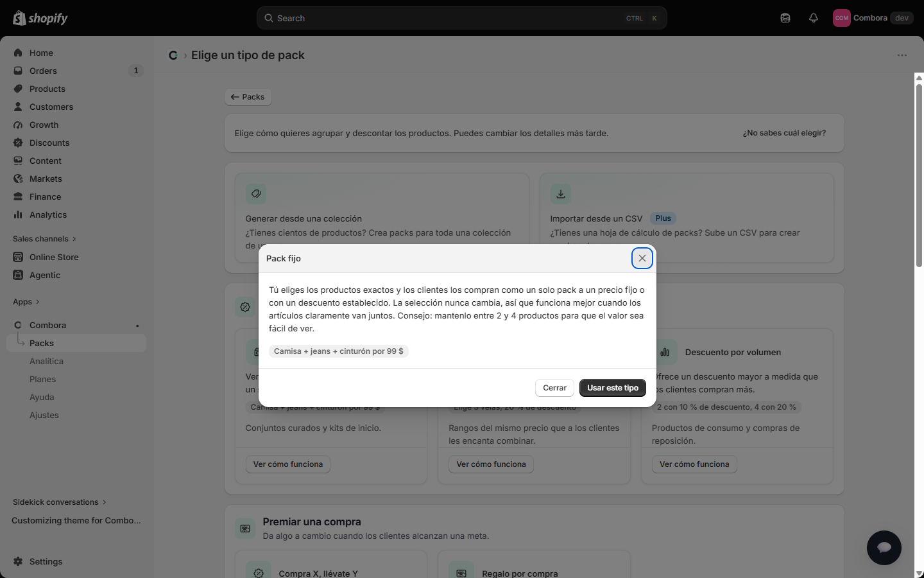Expand the Sales channels section
924x578 pixels.
click(44, 239)
